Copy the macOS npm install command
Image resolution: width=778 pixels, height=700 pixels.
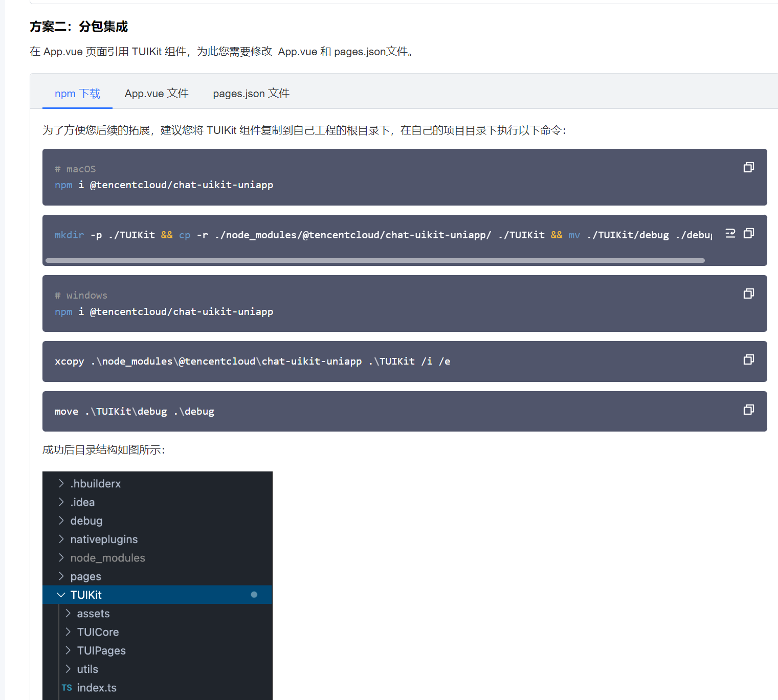coord(748,167)
